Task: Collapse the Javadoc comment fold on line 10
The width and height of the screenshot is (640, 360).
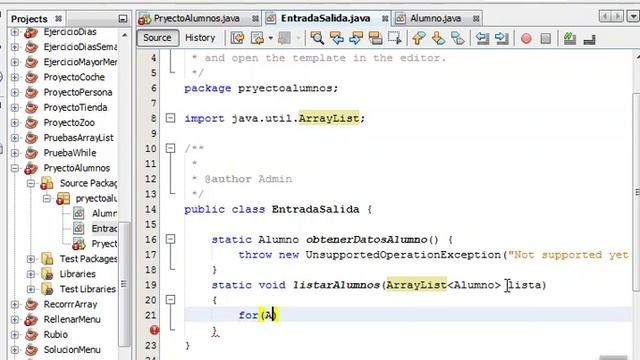Action: point(170,148)
